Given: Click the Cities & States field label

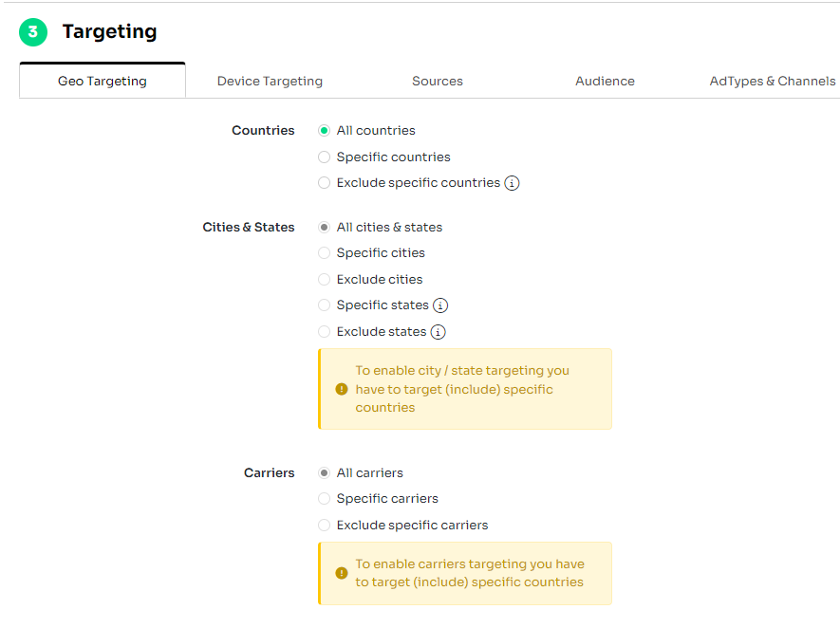Looking at the screenshot, I should (249, 228).
